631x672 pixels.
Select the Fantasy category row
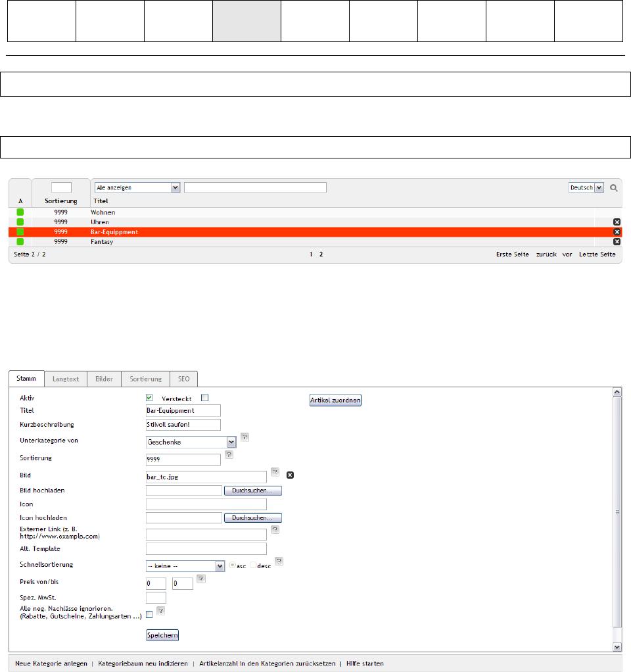[x=315, y=242]
